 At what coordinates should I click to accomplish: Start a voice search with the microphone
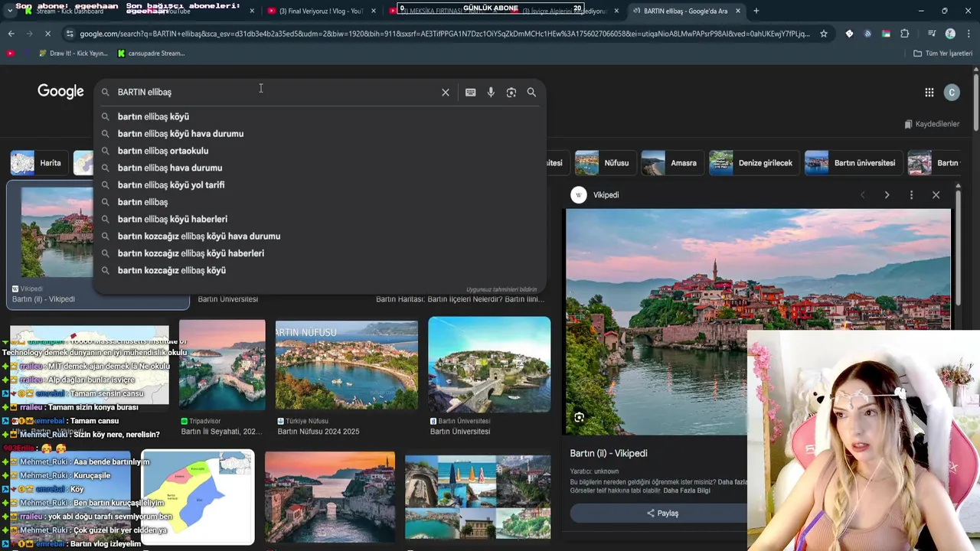(x=491, y=92)
